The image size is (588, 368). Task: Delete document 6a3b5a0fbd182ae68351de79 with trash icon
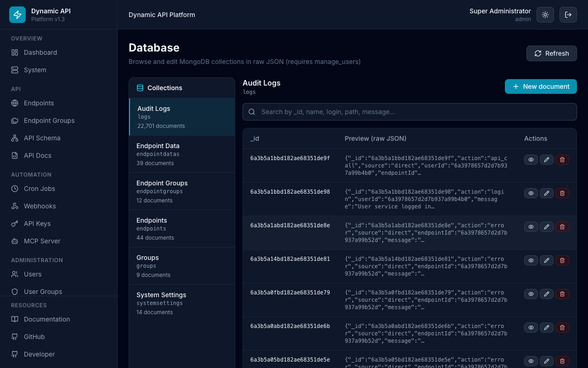(562, 294)
